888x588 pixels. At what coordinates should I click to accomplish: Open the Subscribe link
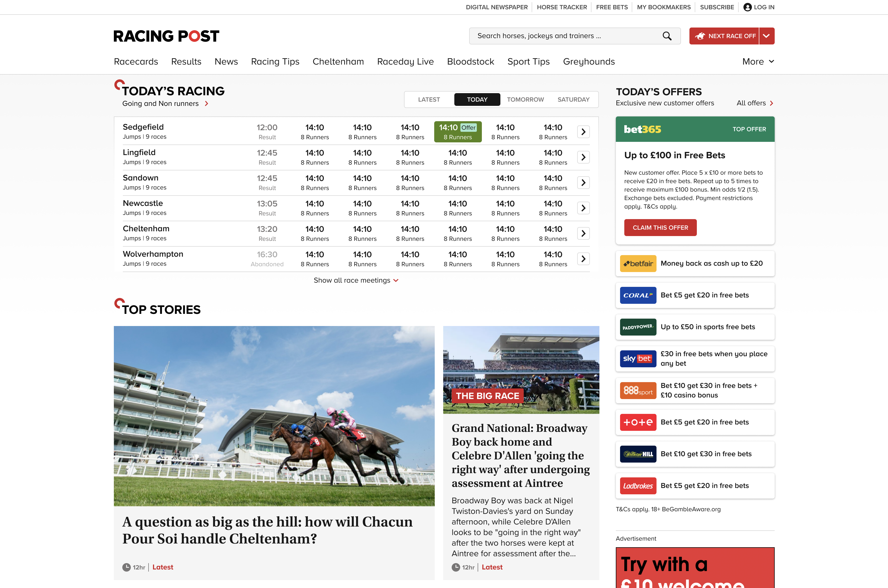pos(717,7)
